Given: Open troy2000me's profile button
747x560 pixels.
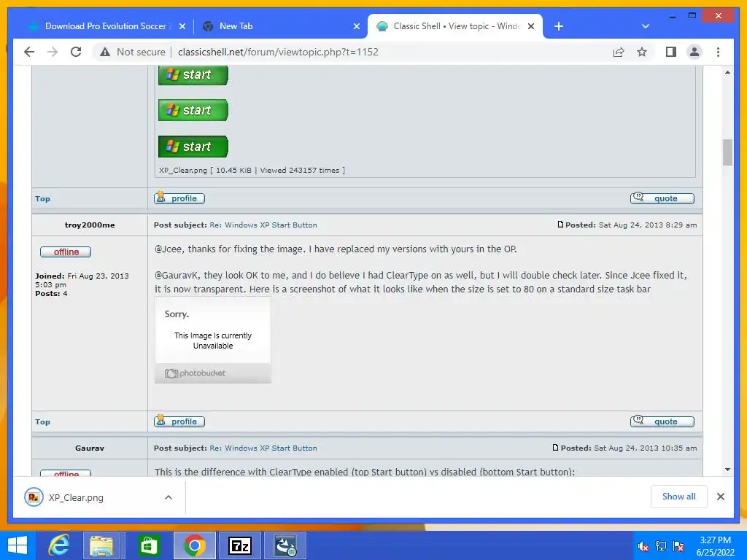Looking at the screenshot, I should click(x=179, y=421).
